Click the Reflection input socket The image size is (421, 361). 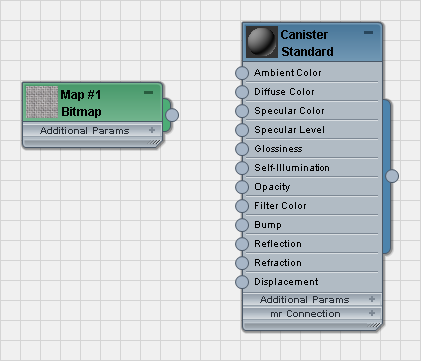[x=242, y=244]
